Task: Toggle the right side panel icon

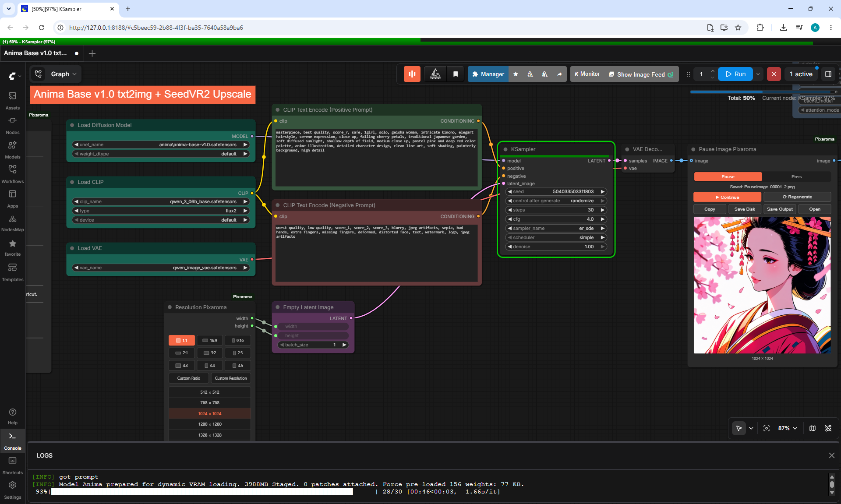Action: 828,74
